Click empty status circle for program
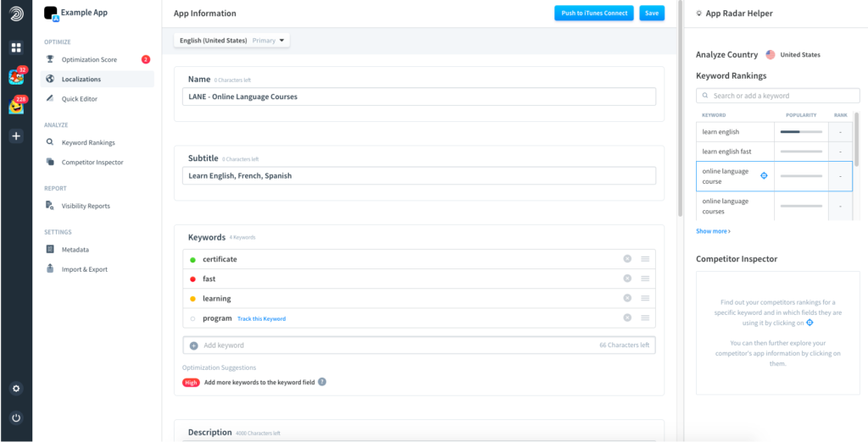The height and width of the screenshot is (442, 868). [192, 318]
